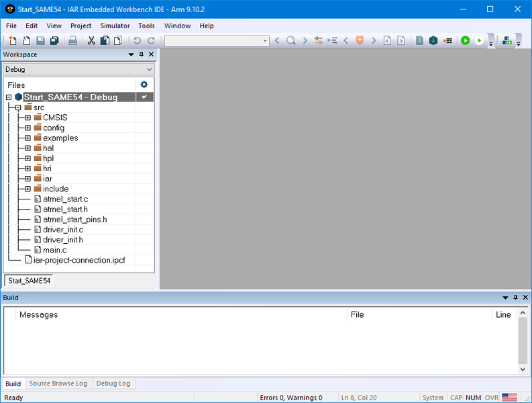The image size is (532, 403).
Task: Toggle the checkmark beside Start_SAME54 - Debug
Action: pos(144,97)
